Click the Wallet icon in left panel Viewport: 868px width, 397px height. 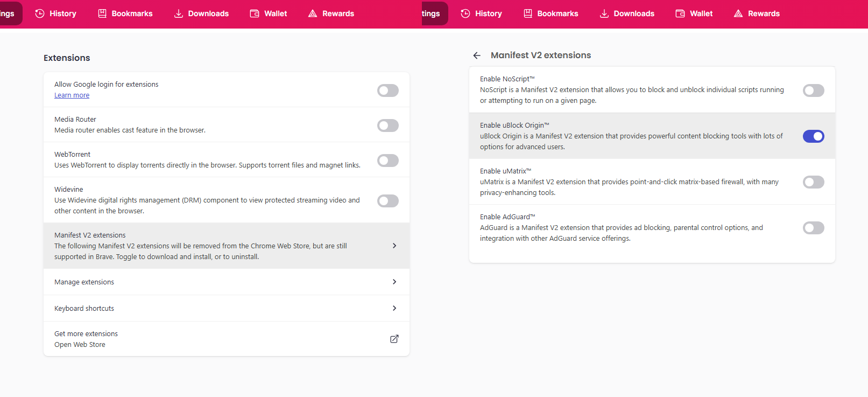(x=255, y=13)
